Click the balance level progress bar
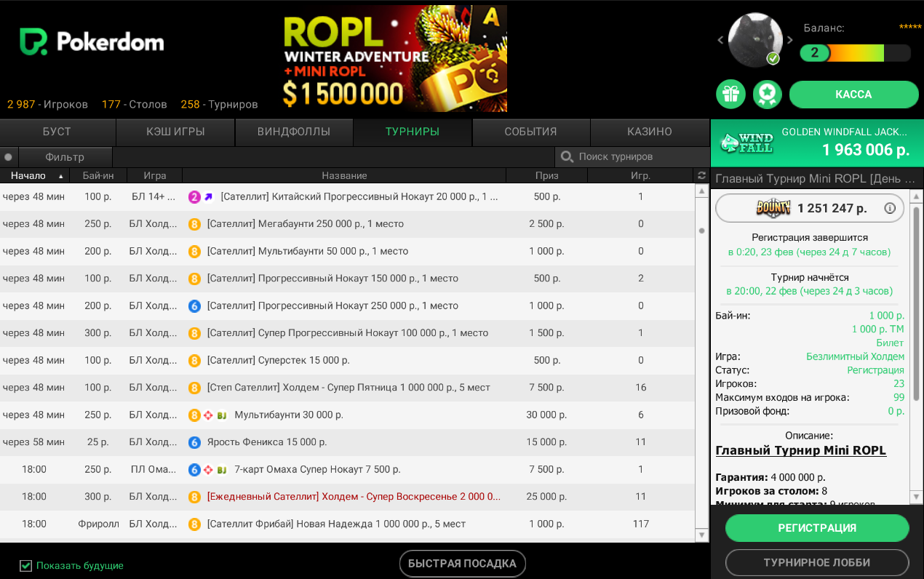The height and width of the screenshot is (579, 924). [x=855, y=53]
